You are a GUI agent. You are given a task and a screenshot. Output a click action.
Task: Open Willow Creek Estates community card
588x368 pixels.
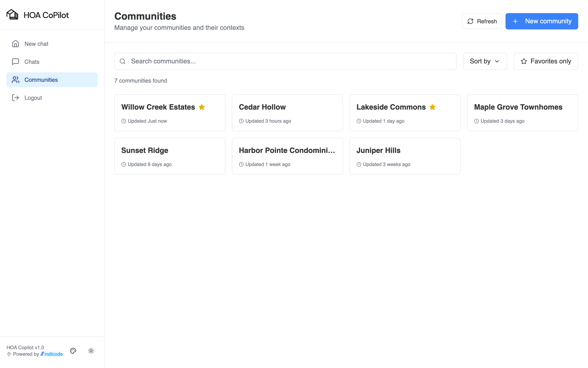click(170, 113)
